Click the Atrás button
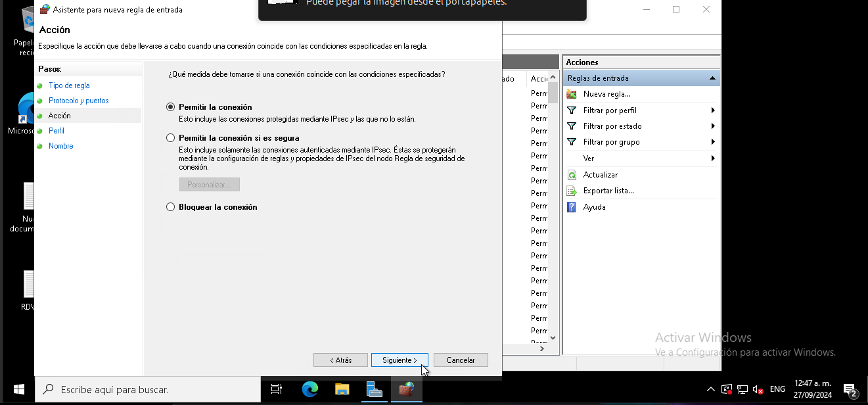 coord(340,360)
